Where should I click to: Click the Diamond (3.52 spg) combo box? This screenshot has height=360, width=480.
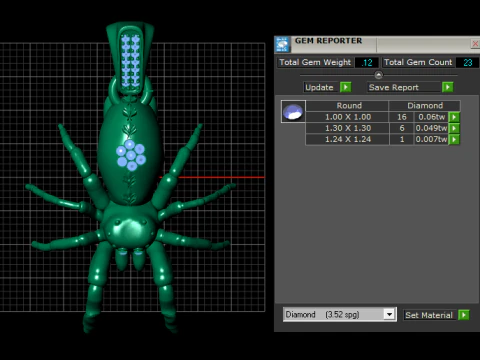(340, 314)
